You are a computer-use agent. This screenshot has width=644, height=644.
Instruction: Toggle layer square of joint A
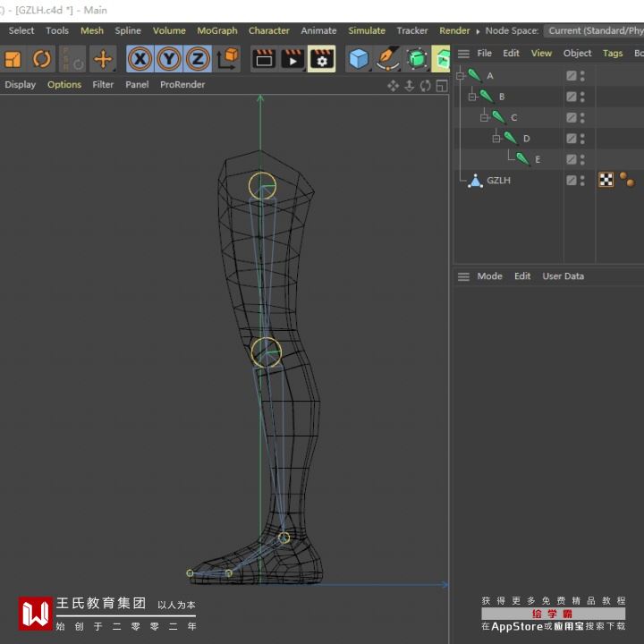point(572,76)
